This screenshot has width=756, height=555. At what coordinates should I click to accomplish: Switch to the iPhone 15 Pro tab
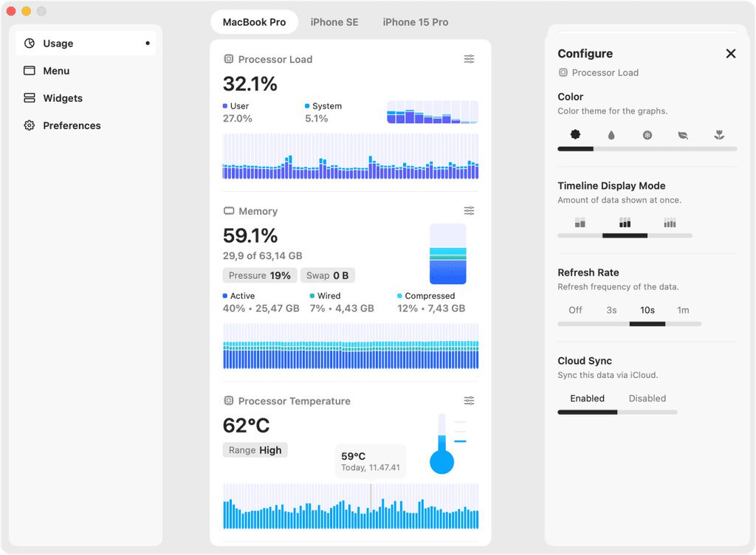pyautogui.click(x=415, y=22)
